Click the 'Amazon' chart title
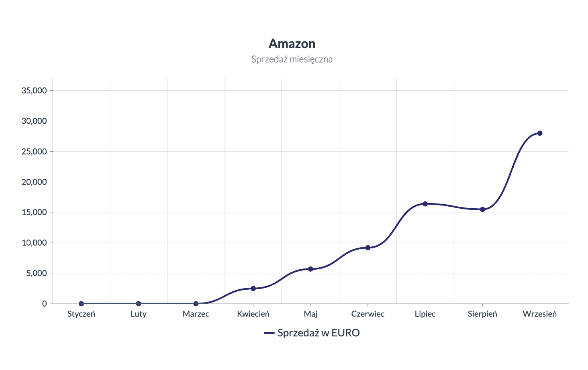 292,43
